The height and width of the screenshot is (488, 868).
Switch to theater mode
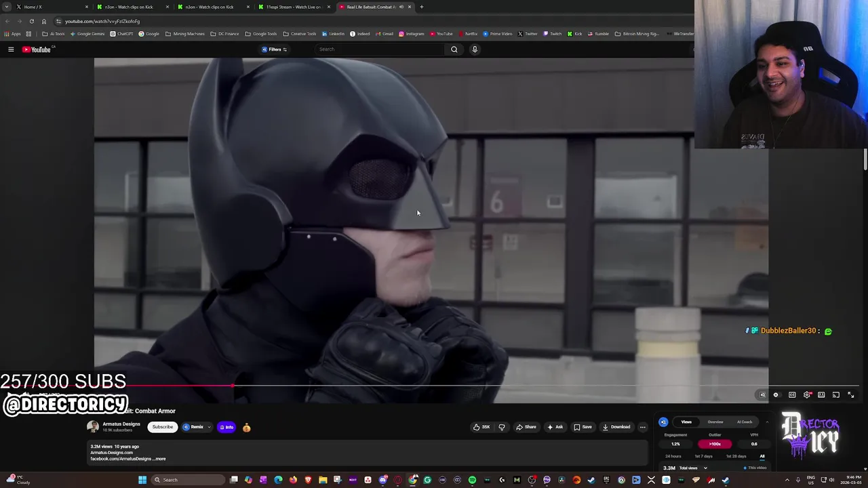[x=821, y=395]
